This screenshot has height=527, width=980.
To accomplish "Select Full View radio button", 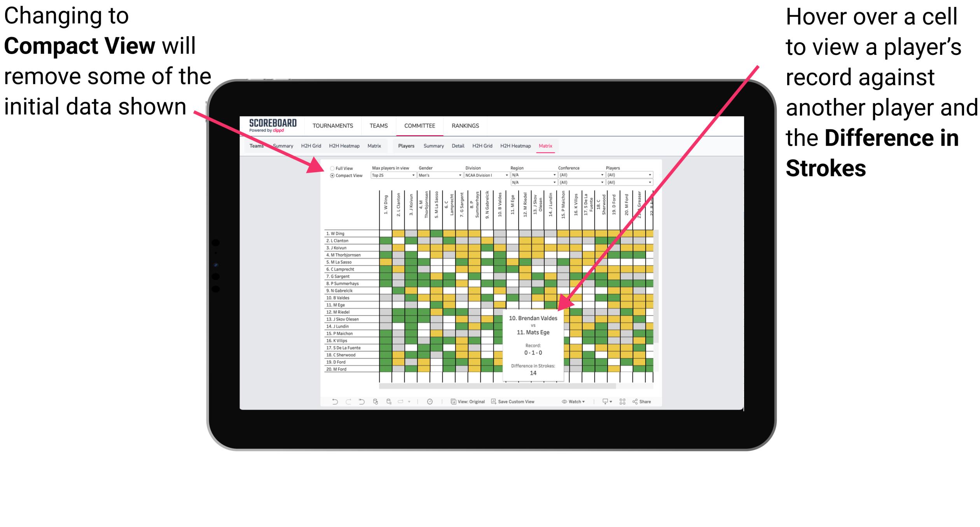I will point(331,168).
